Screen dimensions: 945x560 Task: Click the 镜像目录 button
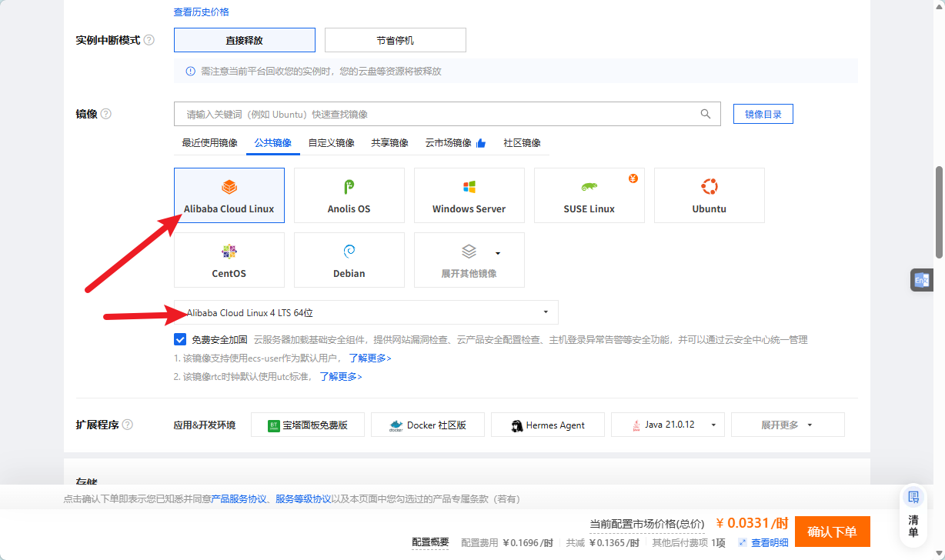click(x=763, y=114)
